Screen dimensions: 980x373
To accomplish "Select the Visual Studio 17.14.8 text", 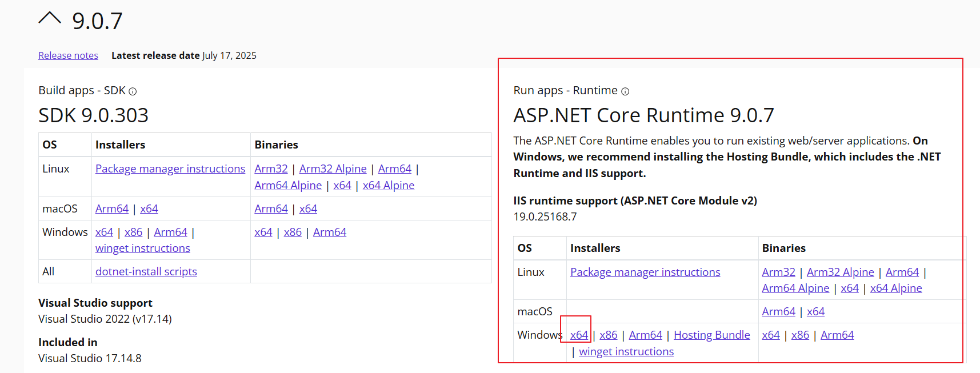I will [90, 358].
